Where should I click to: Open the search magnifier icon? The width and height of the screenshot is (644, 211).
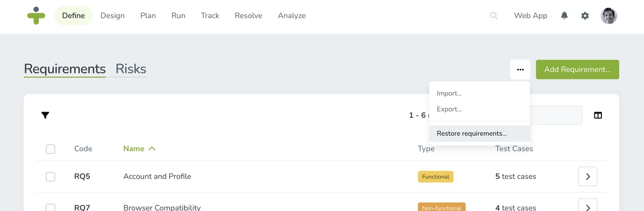pos(494,15)
